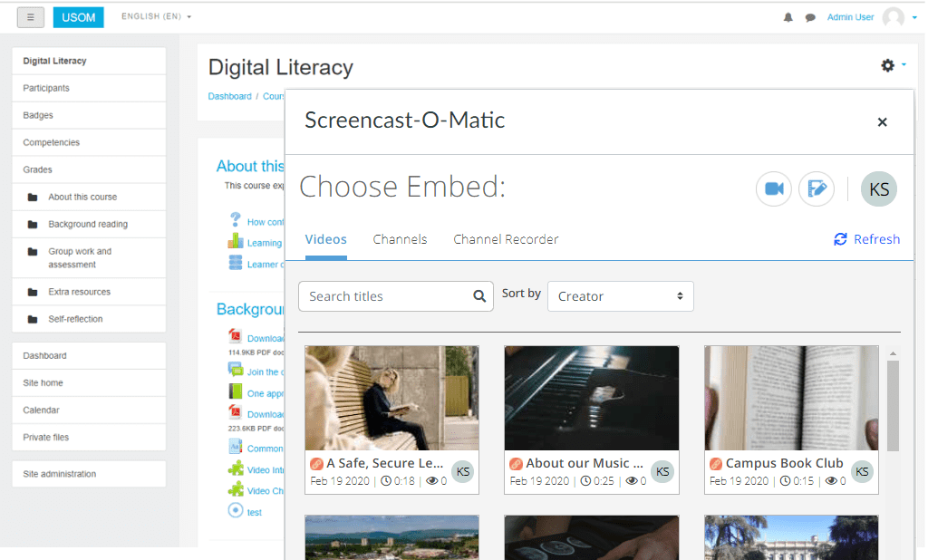
Task: Open the Sort by Creator dropdown
Action: (x=620, y=296)
